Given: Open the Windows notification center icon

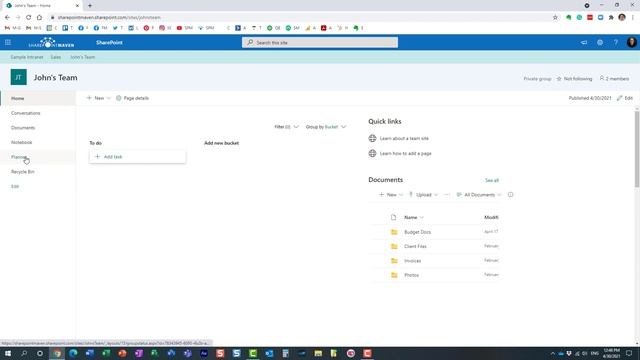Looking at the screenshot, I should (629, 353).
